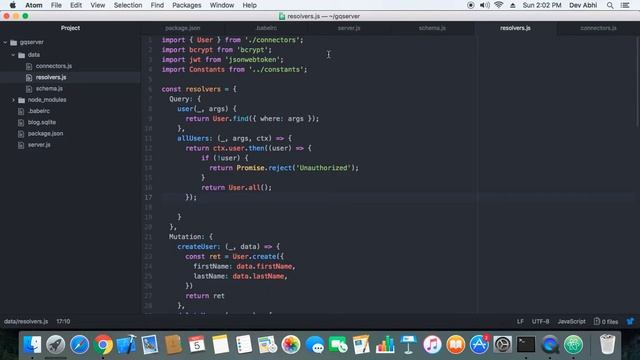This screenshot has width=640, height=360.
Task: Open FaceTime in the dock
Action: click(338, 344)
